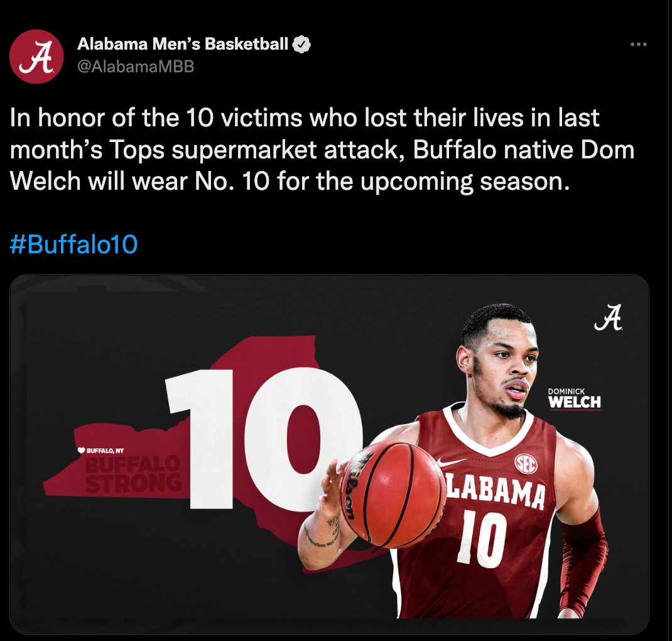
Task: Click the BUFFALO STRONG text in the image
Action: click(133, 474)
